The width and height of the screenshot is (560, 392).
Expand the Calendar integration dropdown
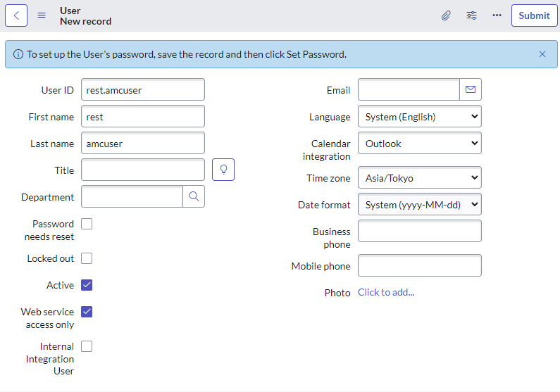click(419, 144)
